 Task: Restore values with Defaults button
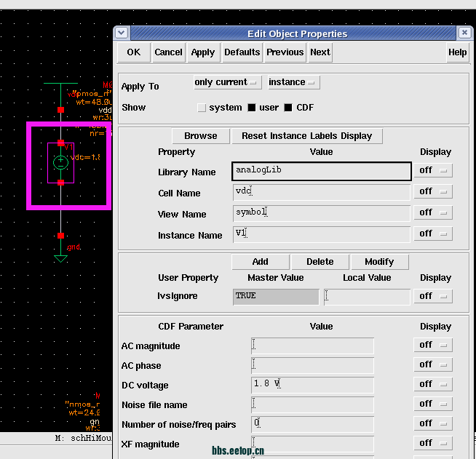click(242, 52)
